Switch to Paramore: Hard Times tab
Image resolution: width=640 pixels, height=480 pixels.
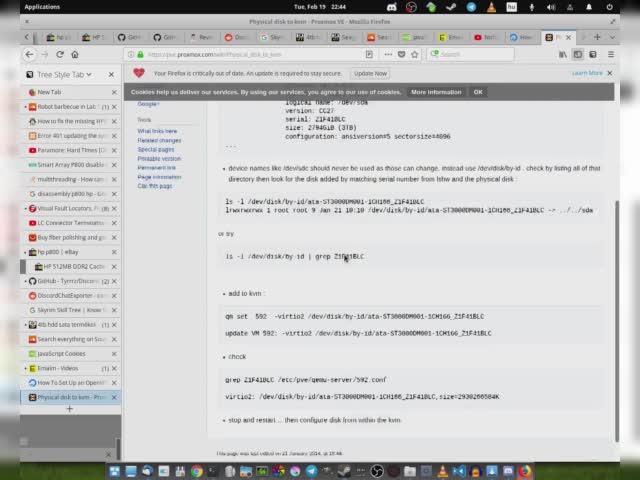70,150
